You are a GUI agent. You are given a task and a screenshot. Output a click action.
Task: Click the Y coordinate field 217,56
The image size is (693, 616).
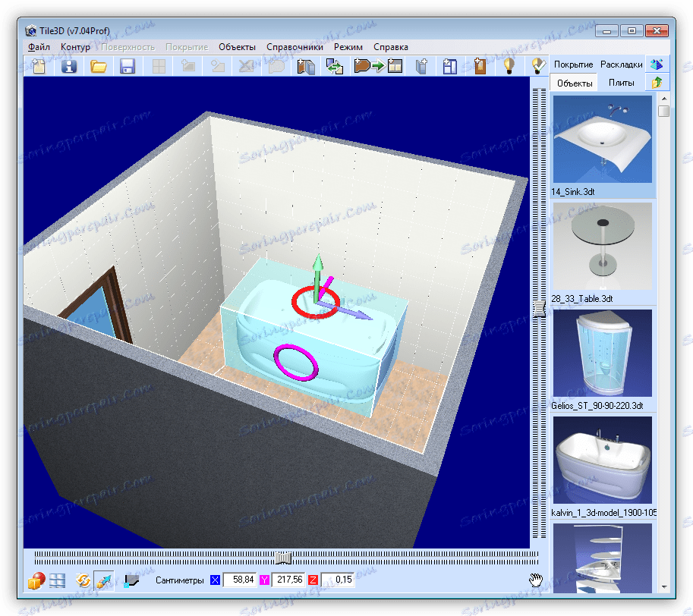point(288,580)
